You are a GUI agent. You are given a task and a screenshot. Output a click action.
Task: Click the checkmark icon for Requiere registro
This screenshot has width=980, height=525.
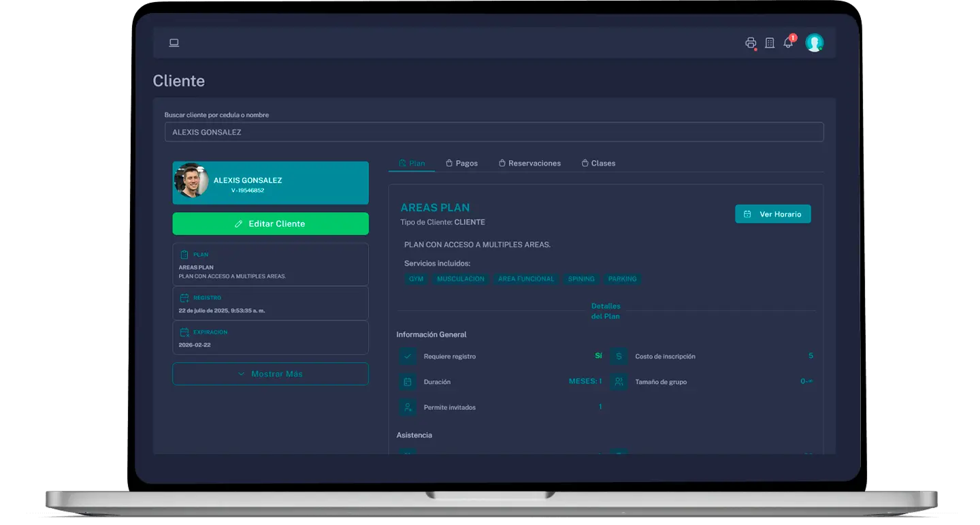tap(408, 356)
